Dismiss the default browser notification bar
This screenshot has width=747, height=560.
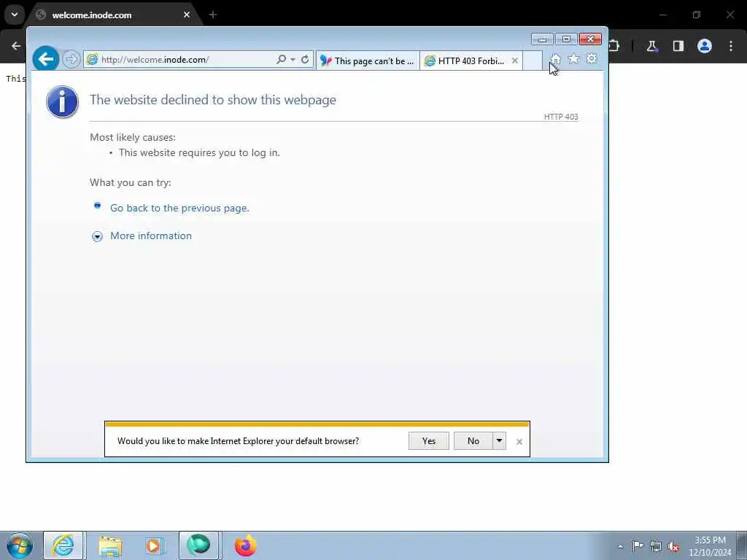[519, 442]
